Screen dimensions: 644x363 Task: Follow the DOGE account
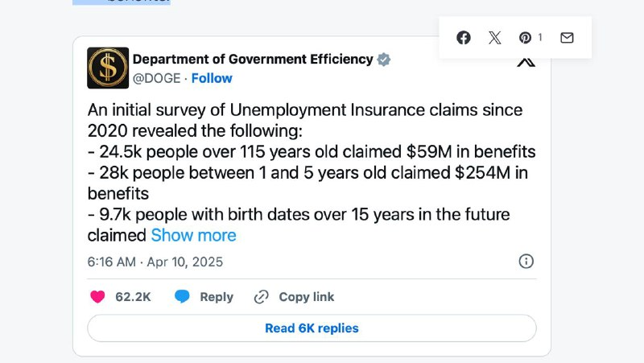(212, 78)
